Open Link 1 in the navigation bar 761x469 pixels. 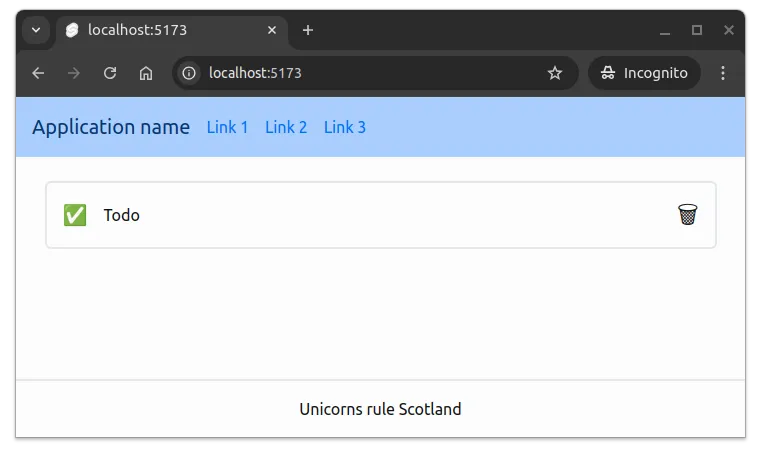tap(227, 127)
